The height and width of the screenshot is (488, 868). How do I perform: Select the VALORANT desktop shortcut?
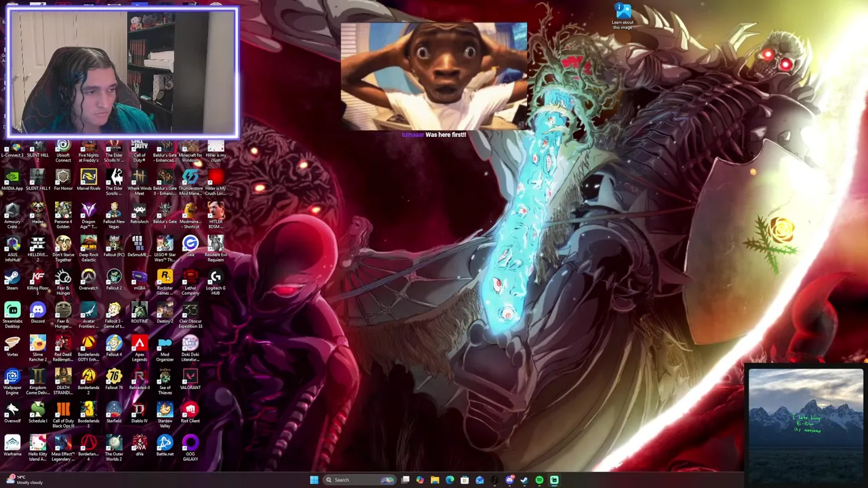click(x=190, y=380)
